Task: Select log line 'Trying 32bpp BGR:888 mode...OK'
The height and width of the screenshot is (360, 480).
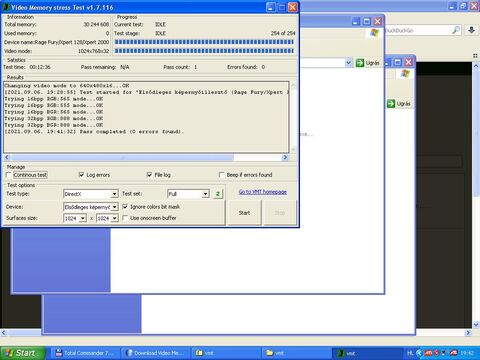Action: [54, 125]
